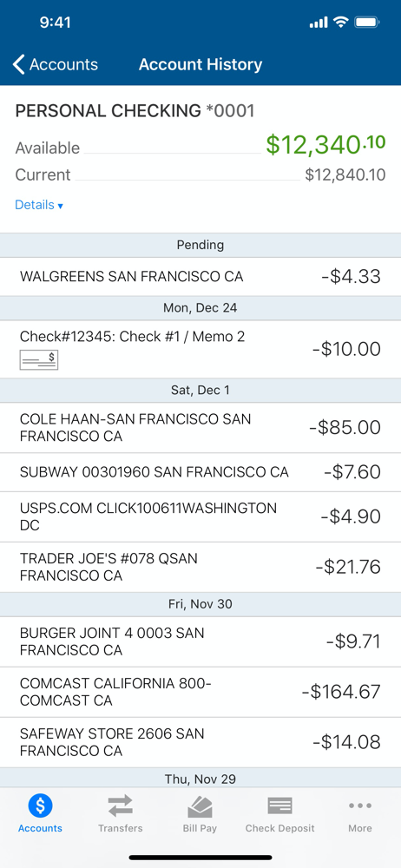
Task: View the check image thumbnail icon
Action: pos(39,360)
